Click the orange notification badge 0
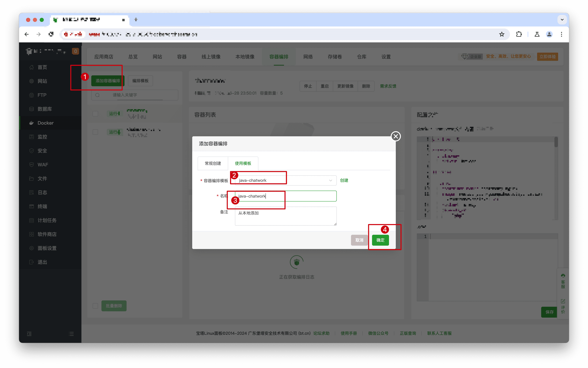This screenshot has height=368, width=588. pyautogui.click(x=75, y=51)
